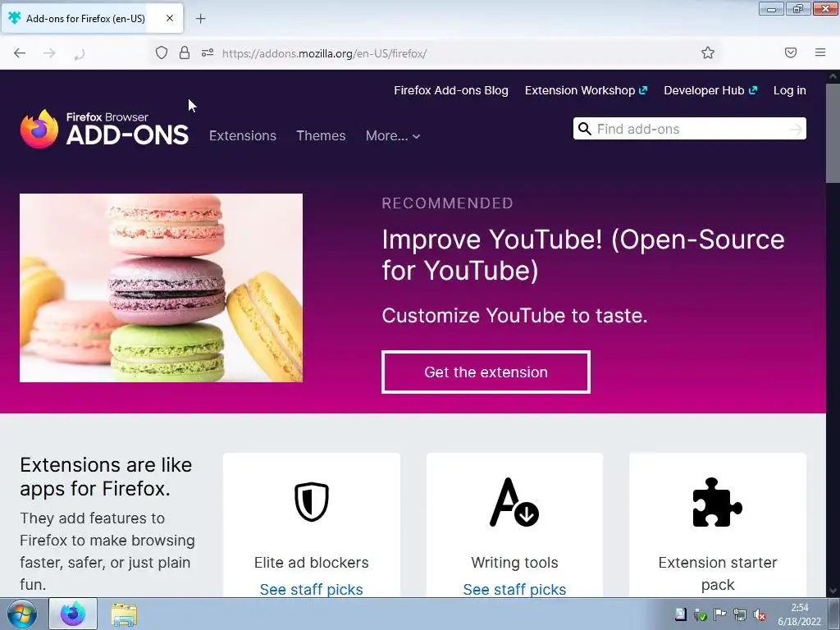This screenshot has width=840, height=630.
Task: Open the Extensions navigation item
Action: pos(243,135)
